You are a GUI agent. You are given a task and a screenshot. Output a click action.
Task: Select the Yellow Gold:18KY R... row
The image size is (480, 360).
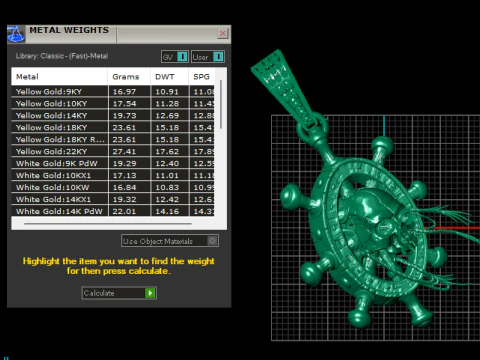pos(113,140)
